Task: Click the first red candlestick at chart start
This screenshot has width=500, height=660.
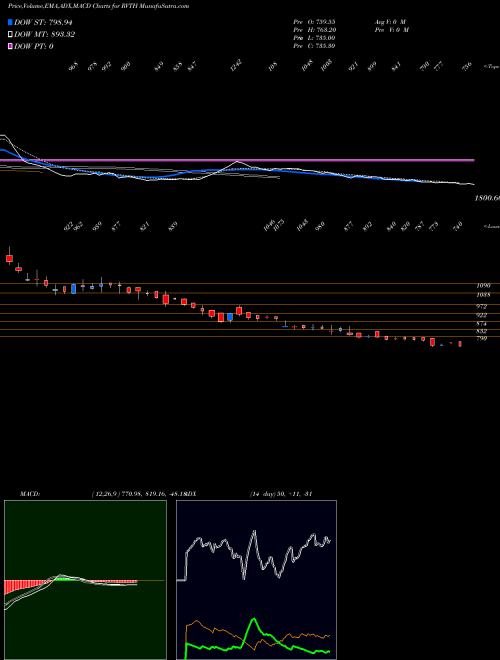Action: click(x=9, y=258)
